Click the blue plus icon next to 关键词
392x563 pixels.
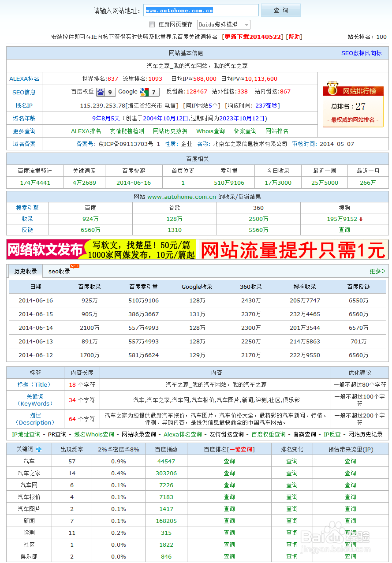click(39, 449)
